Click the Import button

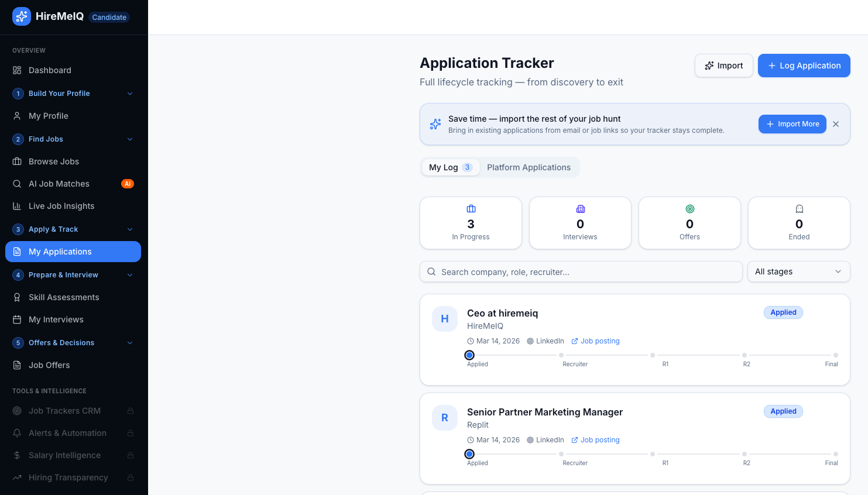[724, 66]
